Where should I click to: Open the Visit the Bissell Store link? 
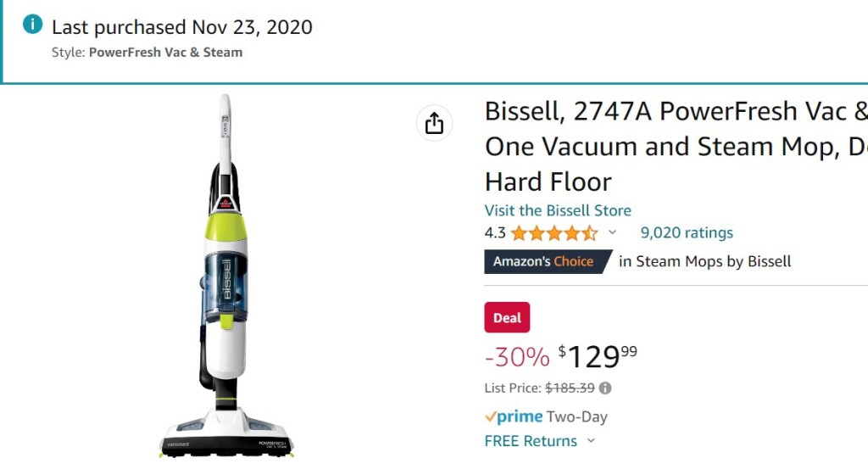point(558,210)
